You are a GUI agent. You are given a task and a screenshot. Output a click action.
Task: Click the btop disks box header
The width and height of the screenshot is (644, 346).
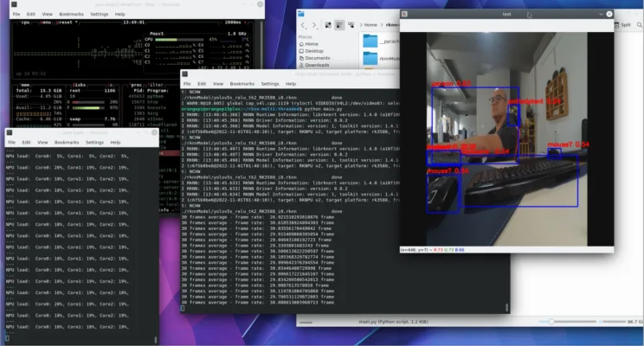pos(79,85)
